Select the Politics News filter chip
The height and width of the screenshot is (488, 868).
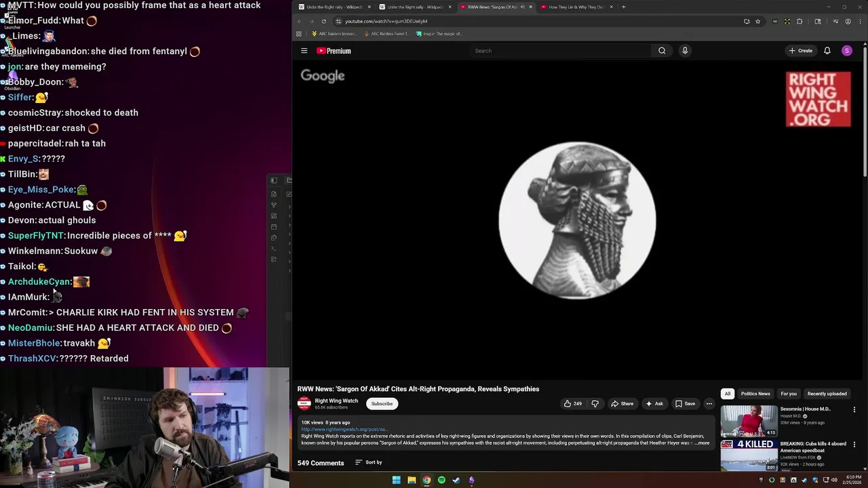[755, 394]
